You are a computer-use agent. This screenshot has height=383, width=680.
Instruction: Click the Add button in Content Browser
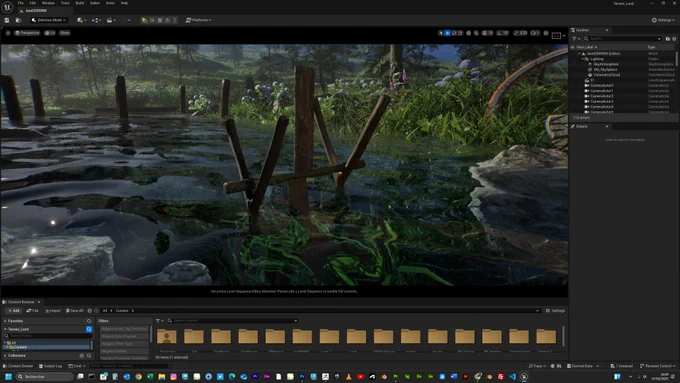[x=13, y=311]
